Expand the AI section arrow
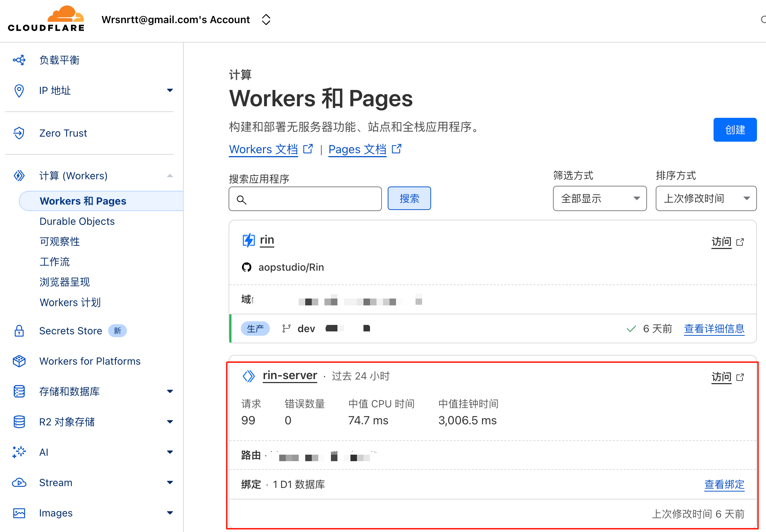 (x=170, y=452)
